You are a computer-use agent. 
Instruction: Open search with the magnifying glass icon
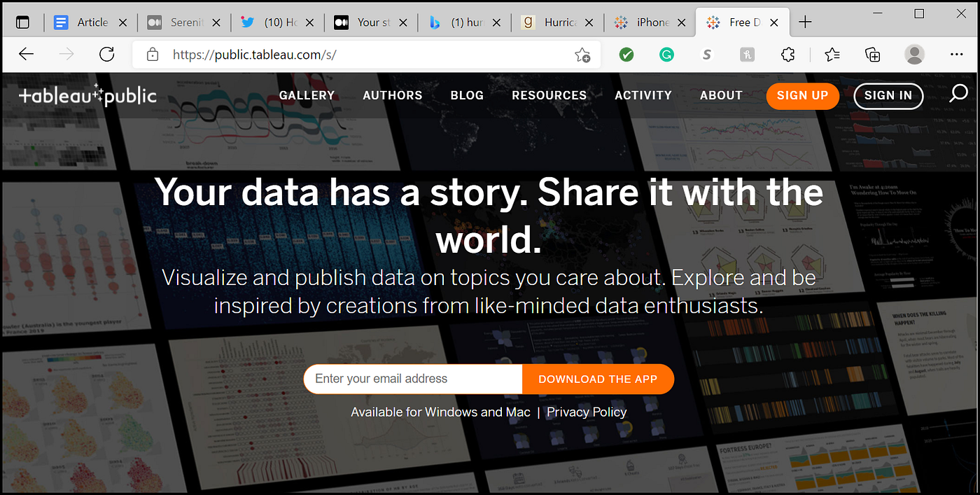[x=958, y=92]
